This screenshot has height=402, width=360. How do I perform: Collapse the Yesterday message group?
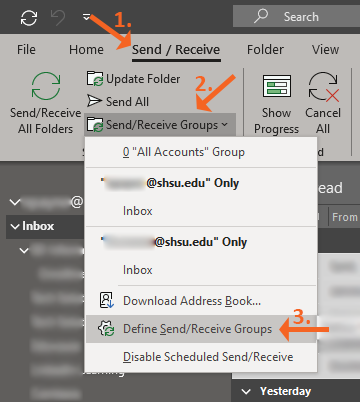246,391
